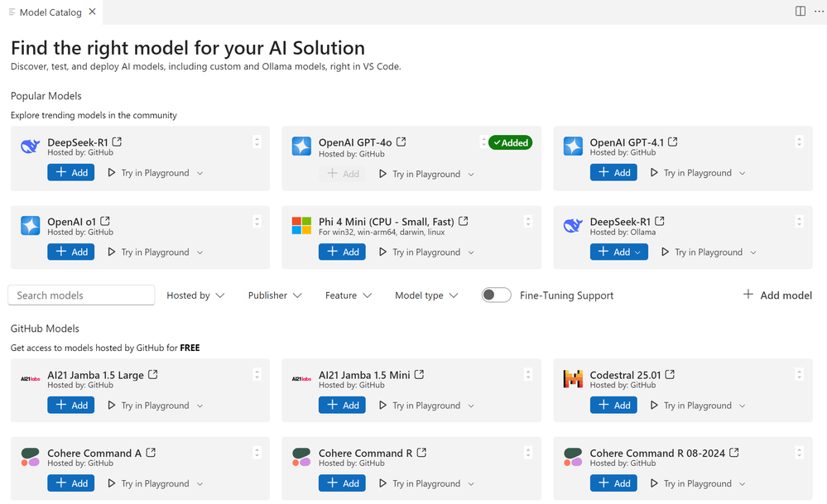Expand the Hosted by filter dropdown
This screenshot has height=504, width=827.
(195, 295)
